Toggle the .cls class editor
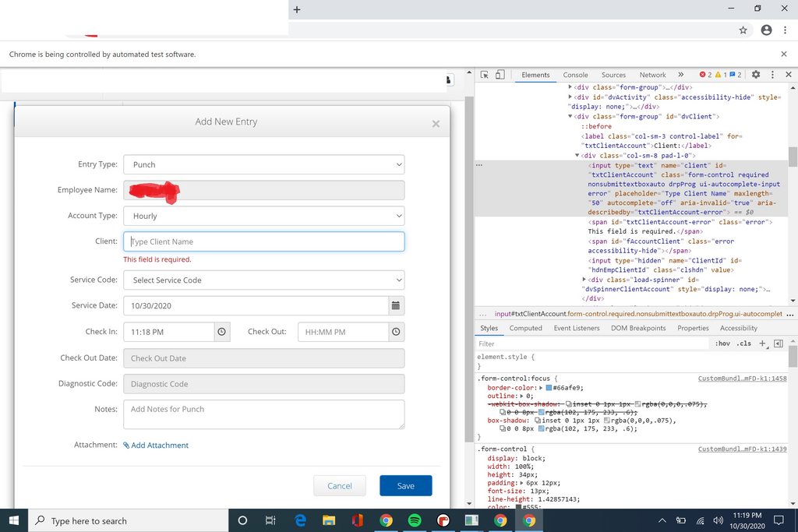This screenshot has height=532, width=798. tap(743, 344)
